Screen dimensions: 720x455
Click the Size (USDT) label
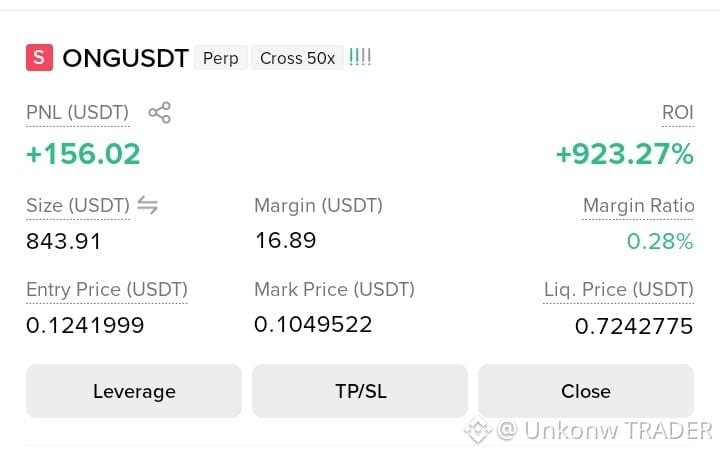[78, 205]
